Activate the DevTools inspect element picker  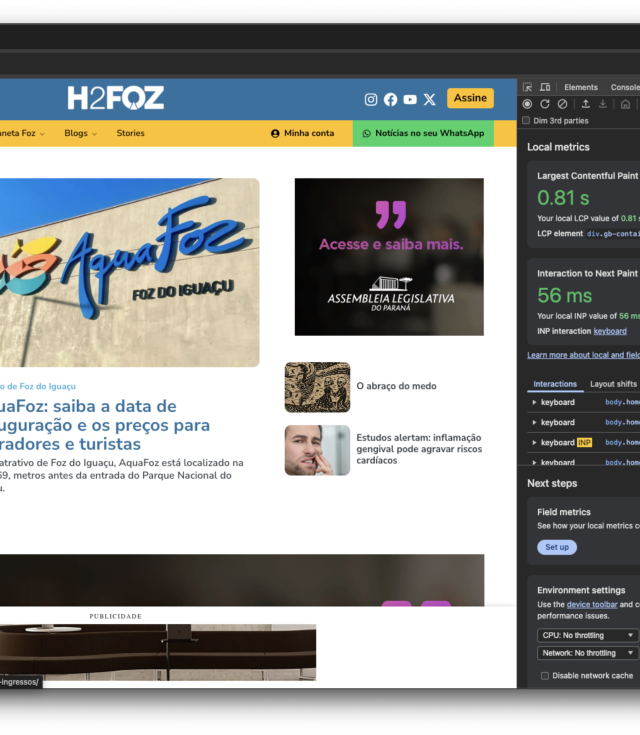point(528,87)
